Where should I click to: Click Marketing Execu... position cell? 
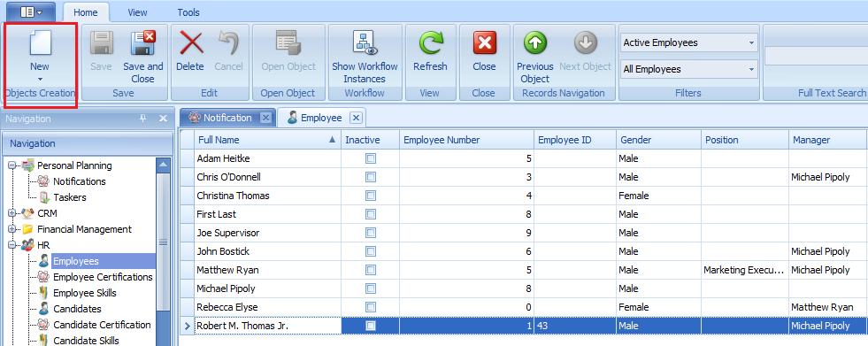pos(745,270)
